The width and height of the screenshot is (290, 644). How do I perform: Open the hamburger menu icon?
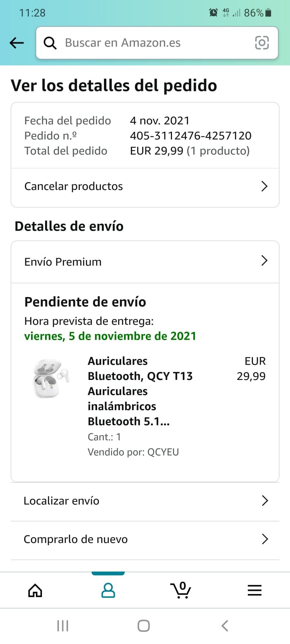[x=255, y=590]
